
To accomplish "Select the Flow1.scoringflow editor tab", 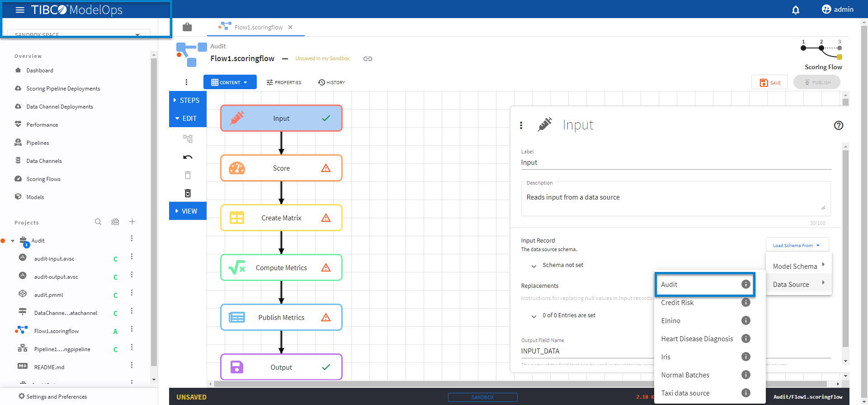I will point(256,27).
